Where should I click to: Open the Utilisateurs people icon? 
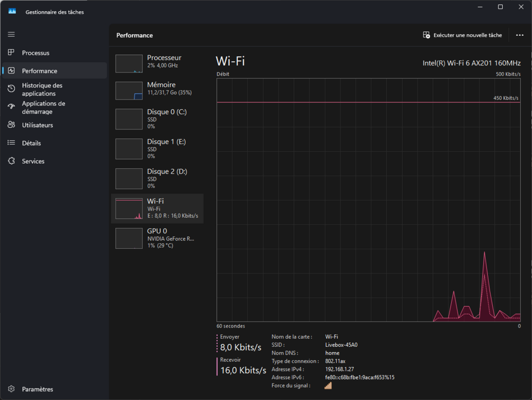pyautogui.click(x=11, y=125)
